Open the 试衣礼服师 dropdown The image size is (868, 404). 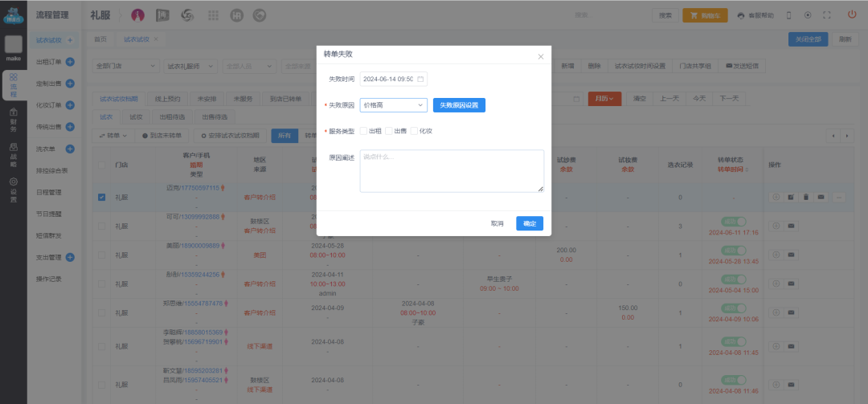(x=190, y=66)
